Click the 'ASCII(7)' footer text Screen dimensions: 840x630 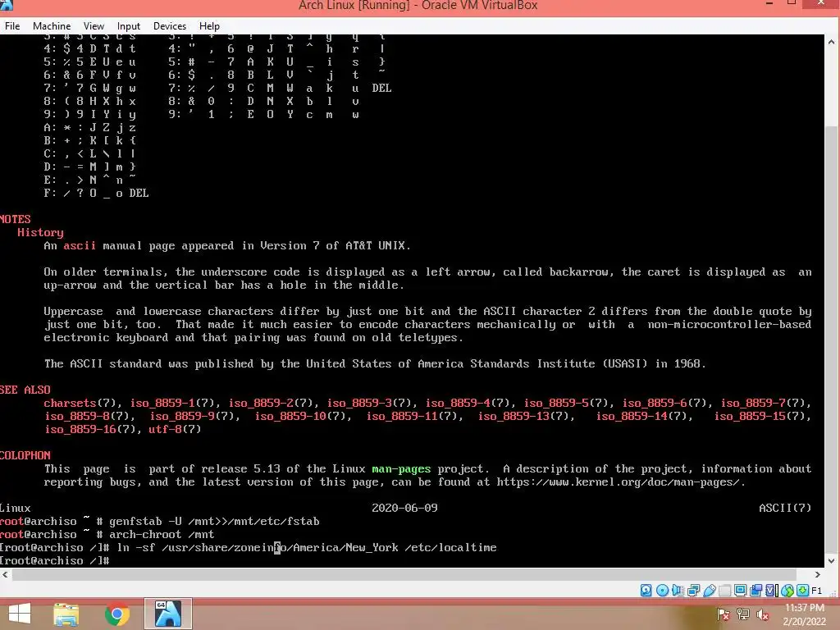pyautogui.click(x=785, y=508)
